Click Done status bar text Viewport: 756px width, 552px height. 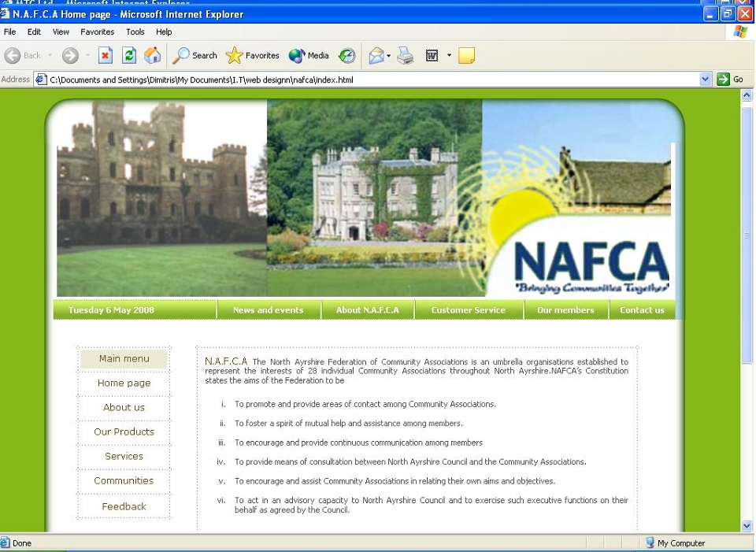point(22,543)
